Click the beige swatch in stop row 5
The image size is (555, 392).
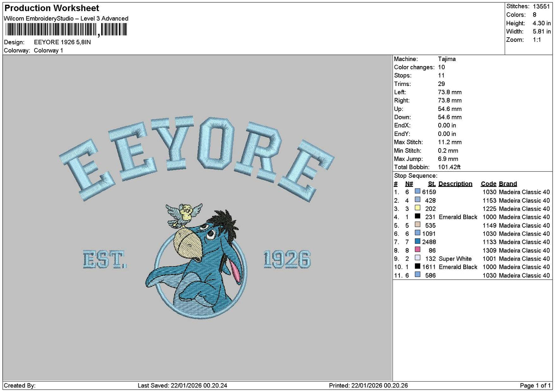point(417,225)
